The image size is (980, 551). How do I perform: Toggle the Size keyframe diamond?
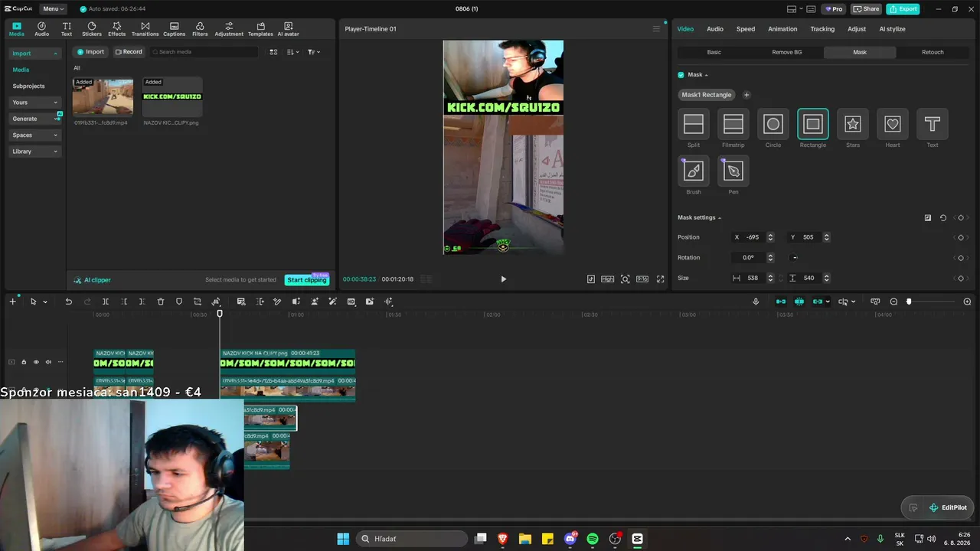point(961,279)
